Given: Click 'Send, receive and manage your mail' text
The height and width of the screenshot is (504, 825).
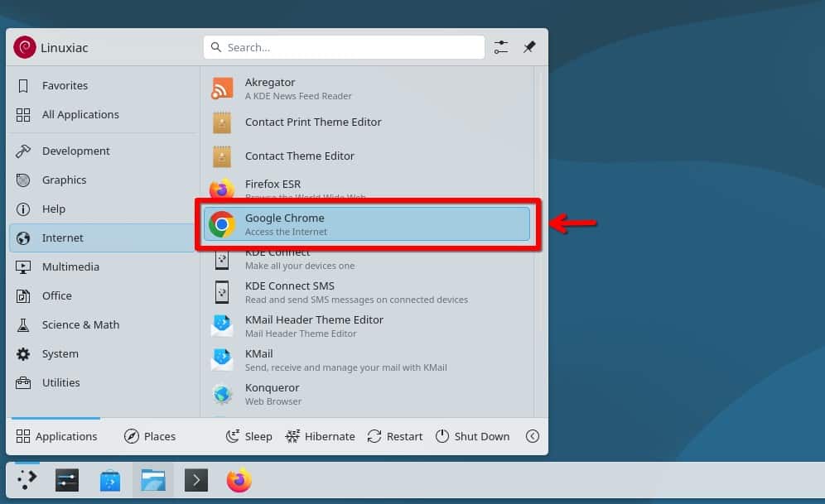Looking at the screenshot, I should click(346, 367).
